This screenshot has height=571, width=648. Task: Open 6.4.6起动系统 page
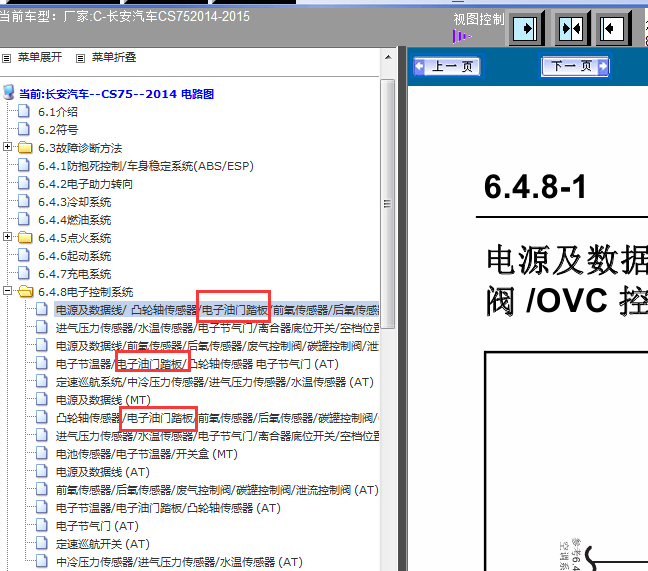74,256
